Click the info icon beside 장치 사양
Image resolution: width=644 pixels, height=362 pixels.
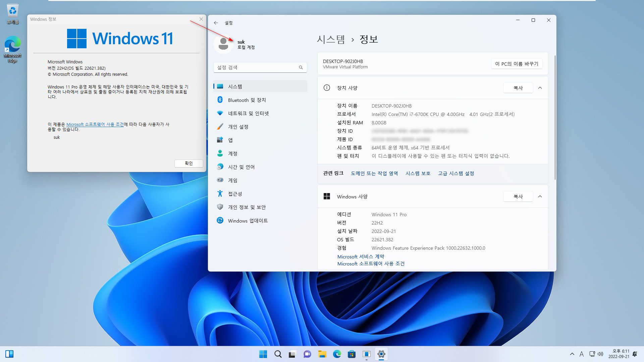click(327, 88)
